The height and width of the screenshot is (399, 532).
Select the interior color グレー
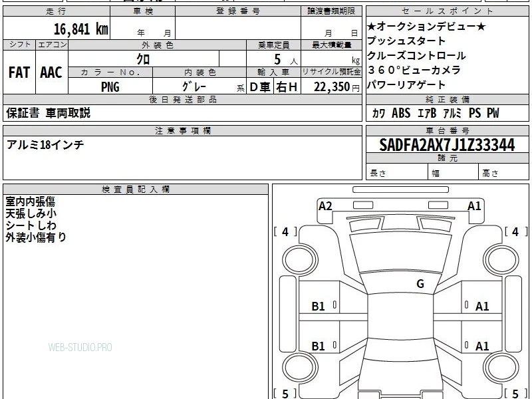[x=194, y=86]
